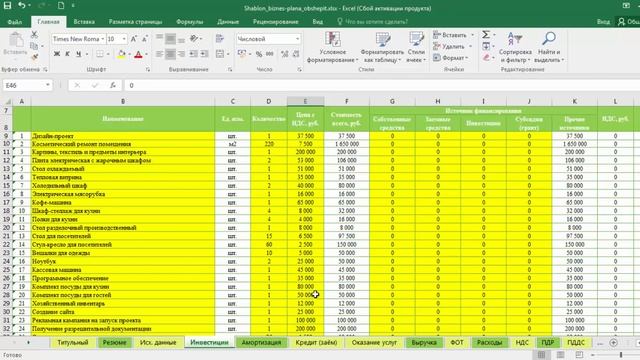Screen dimensions: 640x360
Task: Click the Decrease Indent icon
Action: click(193, 54)
